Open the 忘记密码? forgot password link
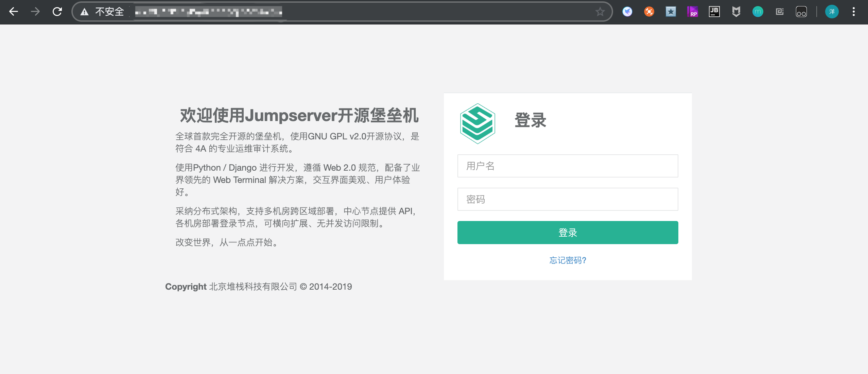Image resolution: width=868 pixels, height=374 pixels. [x=568, y=260]
